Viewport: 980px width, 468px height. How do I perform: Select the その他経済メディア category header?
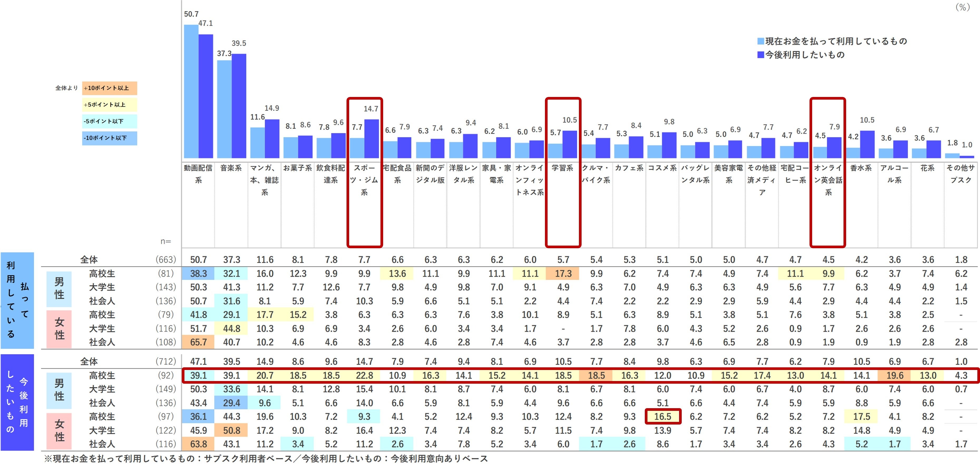point(762,180)
